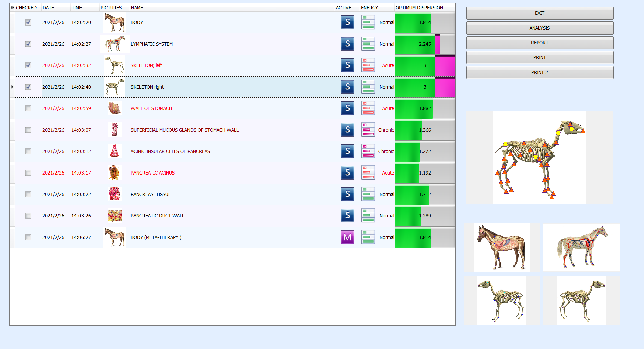Click S icon for SUPERFICIAL MUCOUS GLANDS row
The image size is (644, 349).
tap(347, 130)
